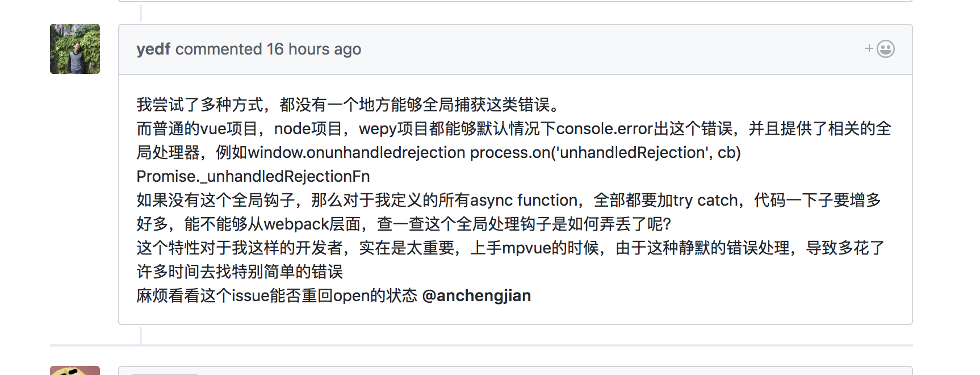Click the plus icon beside the smiley face
The height and width of the screenshot is (375, 980).
coord(868,49)
